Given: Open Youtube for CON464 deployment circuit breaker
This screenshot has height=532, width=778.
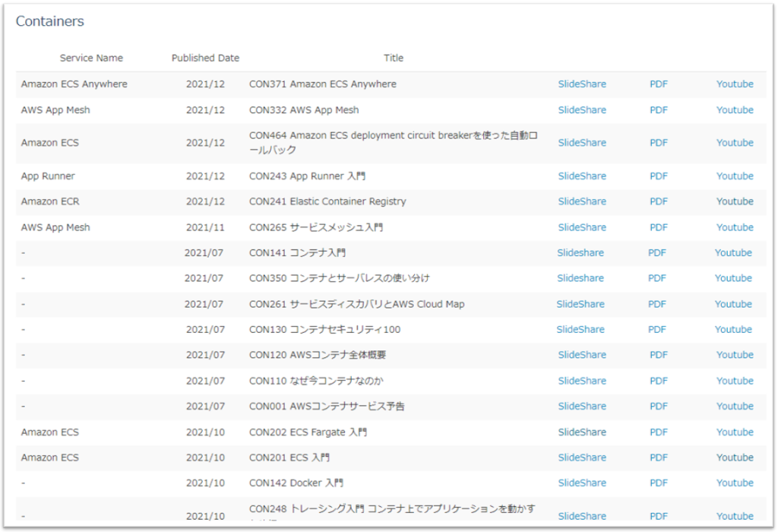Looking at the screenshot, I should tap(735, 142).
